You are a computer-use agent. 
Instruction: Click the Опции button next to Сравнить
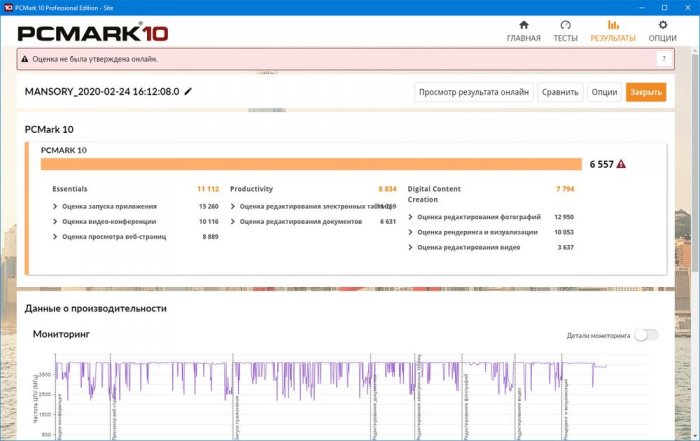[604, 92]
